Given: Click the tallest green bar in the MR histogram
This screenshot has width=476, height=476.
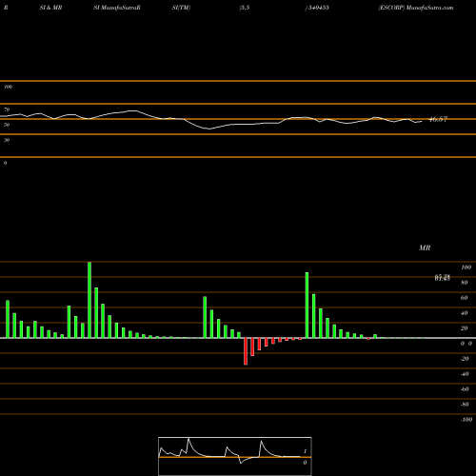Looking at the screenshot, I should click(89, 300).
